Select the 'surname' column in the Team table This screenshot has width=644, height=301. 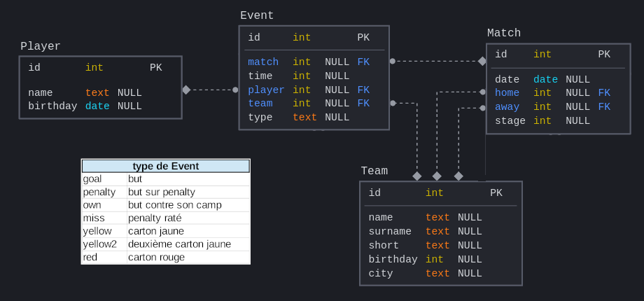click(x=390, y=232)
